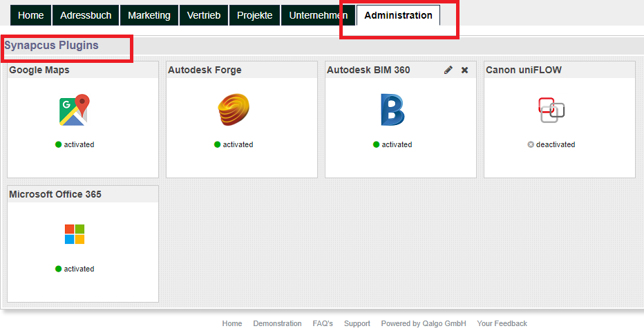Click the Google Maps plugin icon
The width and height of the screenshot is (644, 333).
[x=75, y=111]
